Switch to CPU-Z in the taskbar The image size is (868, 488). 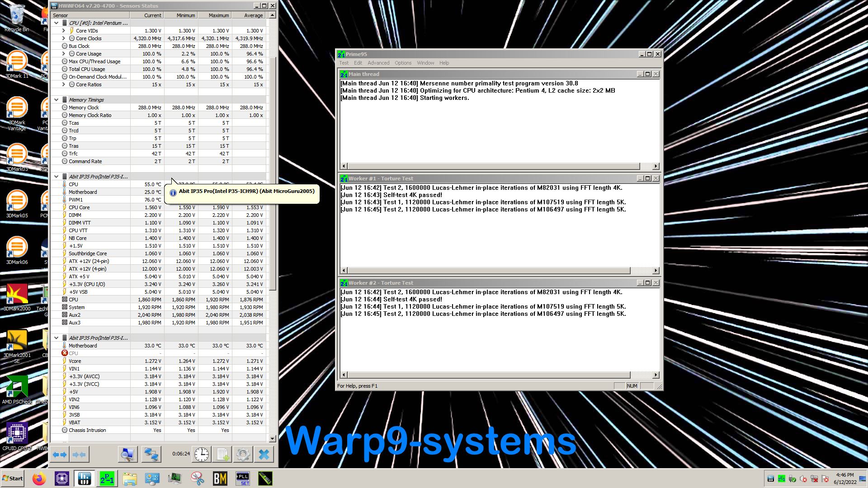62,479
